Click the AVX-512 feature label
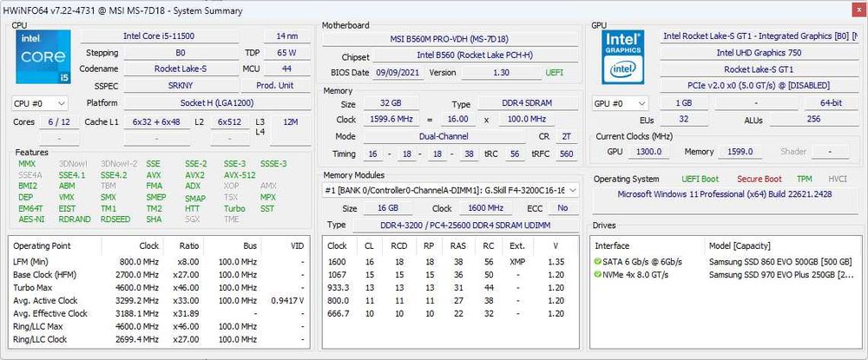 point(240,174)
